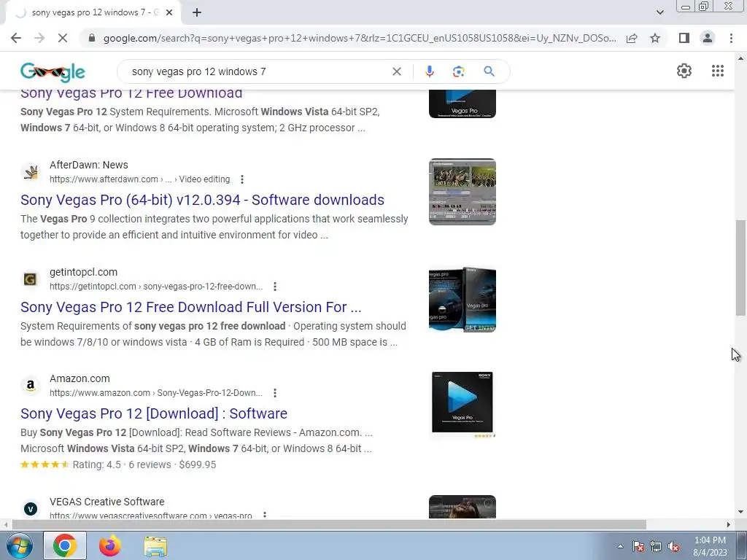Open Google quick settings gear

tap(684, 71)
